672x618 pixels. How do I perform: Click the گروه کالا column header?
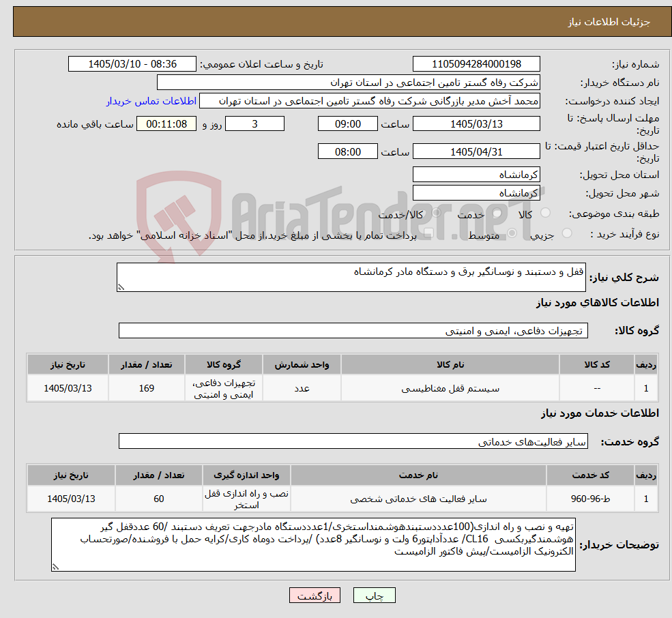pyautogui.click(x=224, y=365)
